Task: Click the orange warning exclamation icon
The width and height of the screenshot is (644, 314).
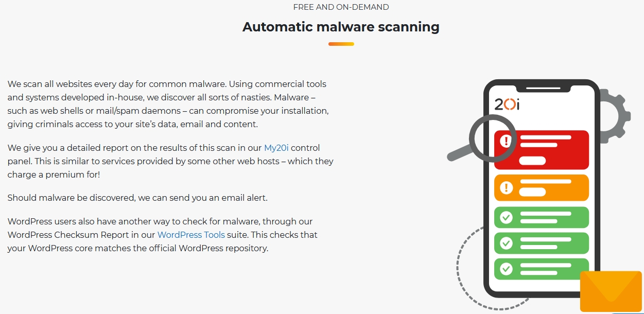Action: point(506,187)
